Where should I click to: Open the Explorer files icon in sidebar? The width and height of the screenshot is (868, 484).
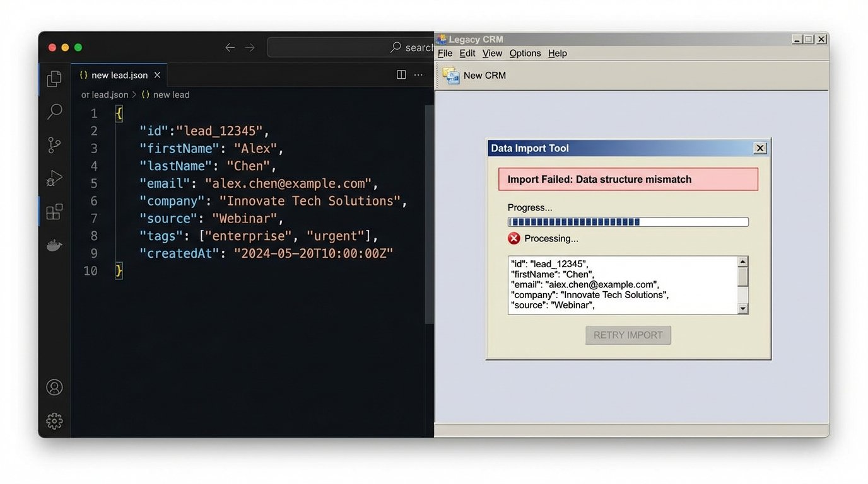(54, 78)
